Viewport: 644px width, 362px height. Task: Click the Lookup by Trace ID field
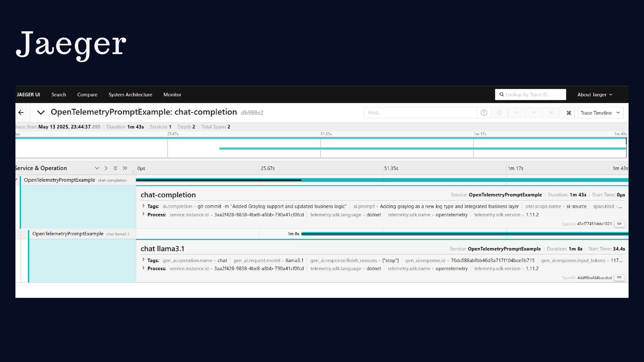533,95
